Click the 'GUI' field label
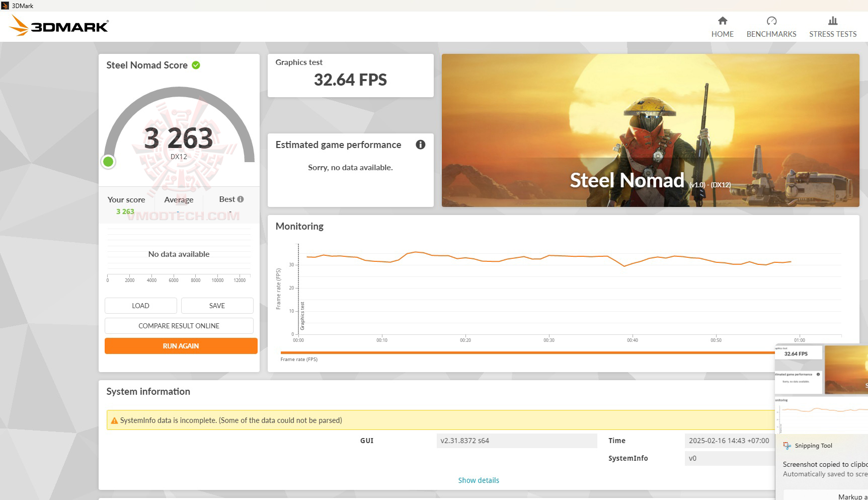868x500 pixels. [x=367, y=441]
